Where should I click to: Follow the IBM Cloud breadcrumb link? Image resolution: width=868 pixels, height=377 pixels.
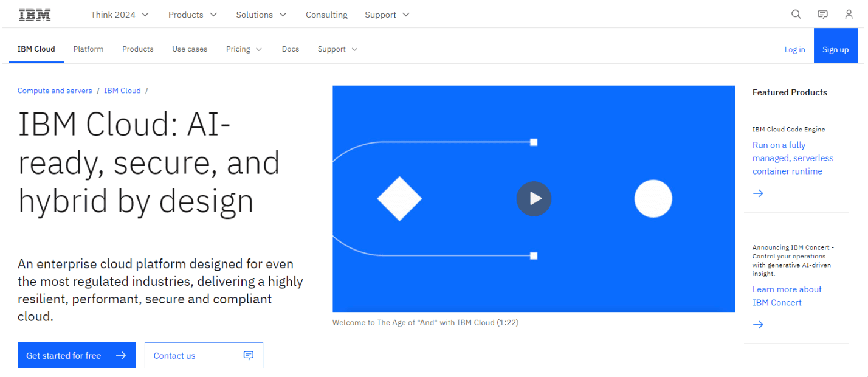click(122, 91)
